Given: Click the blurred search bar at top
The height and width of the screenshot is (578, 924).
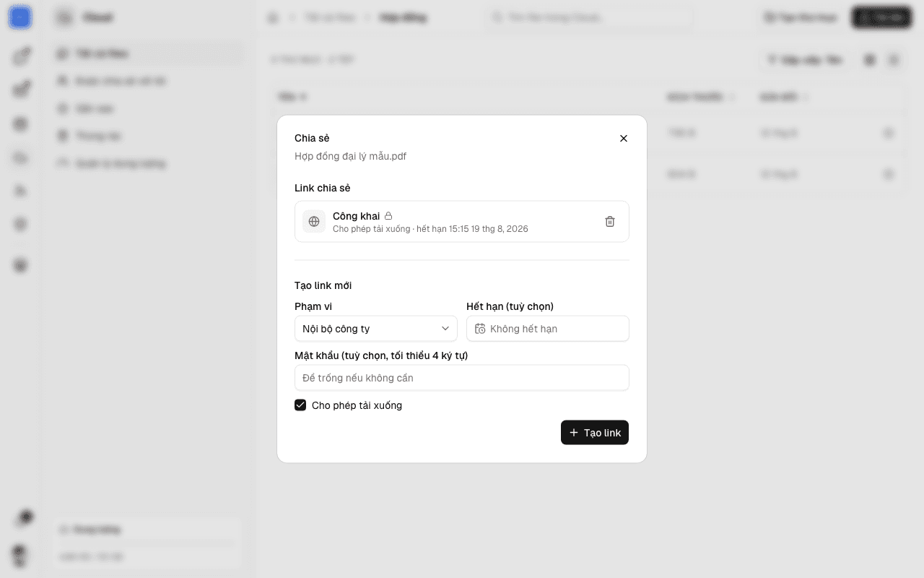Looking at the screenshot, I should [590, 18].
